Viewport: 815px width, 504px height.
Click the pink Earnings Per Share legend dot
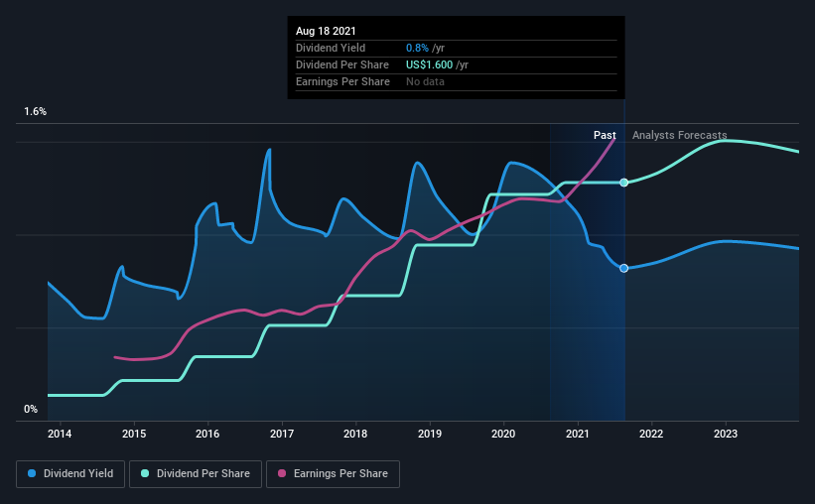coord(282,473)
